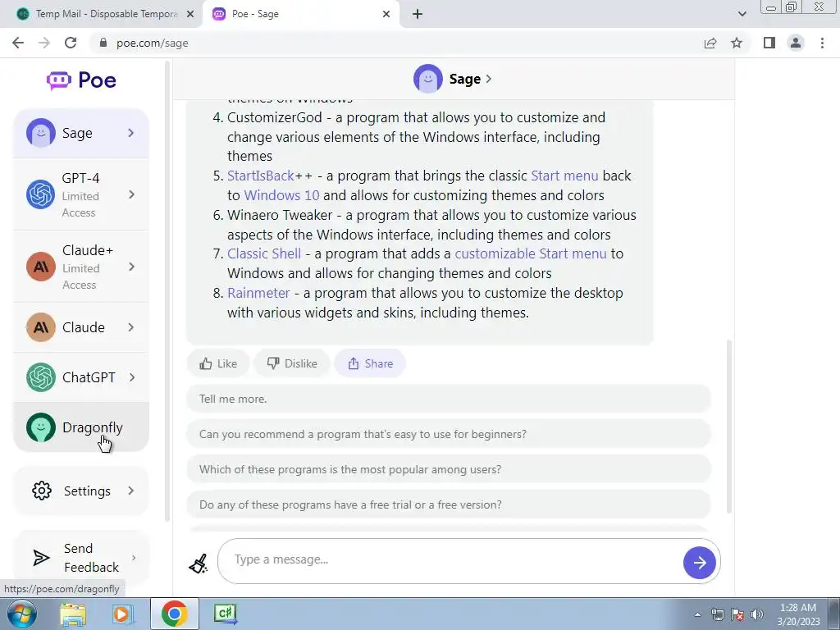Launch the media player taskbar icon

[122, 614]
